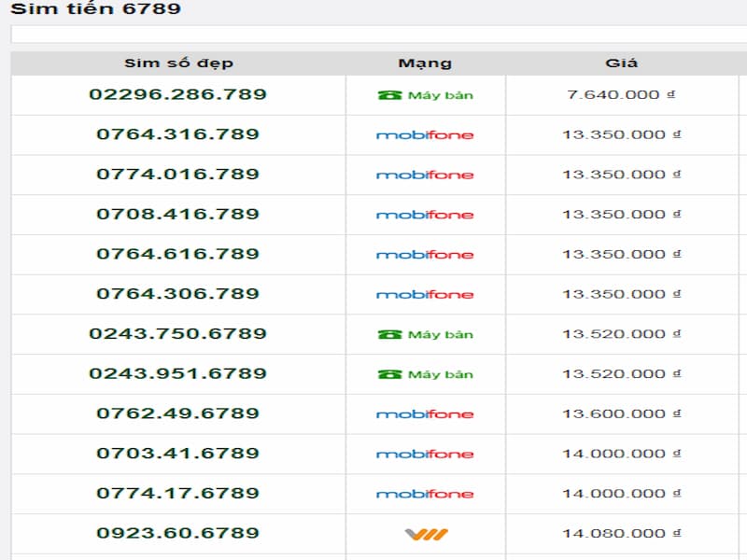
Task: Click the mobifone logo for 0703.41.6789
Action: 425,455
